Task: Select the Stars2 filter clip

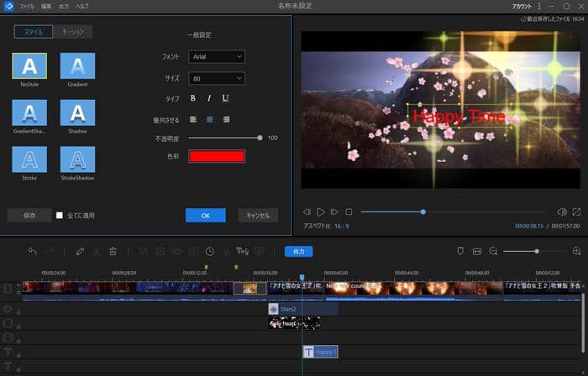Action: [x=303, y=309]
